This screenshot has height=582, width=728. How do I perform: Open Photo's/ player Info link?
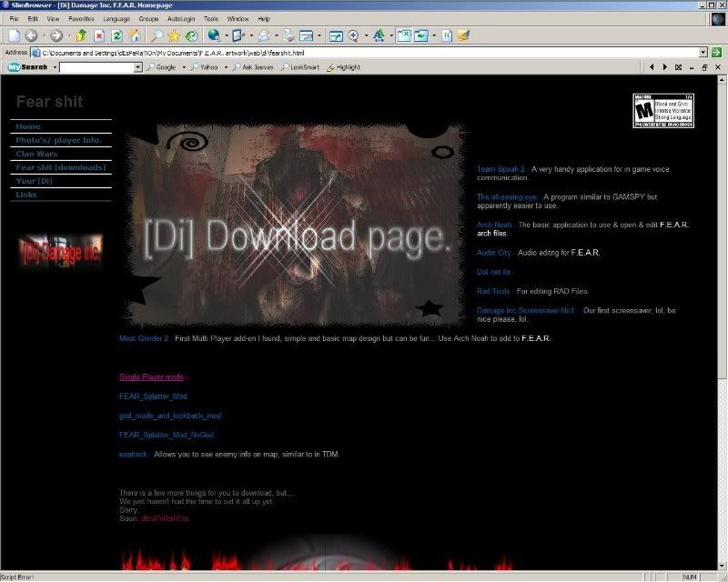point(58,140)
